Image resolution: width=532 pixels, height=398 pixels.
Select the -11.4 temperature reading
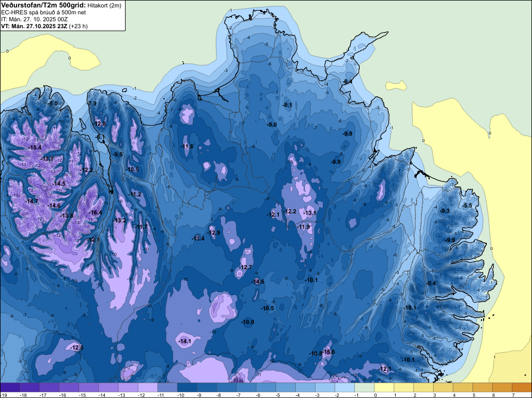coord(198,238)
